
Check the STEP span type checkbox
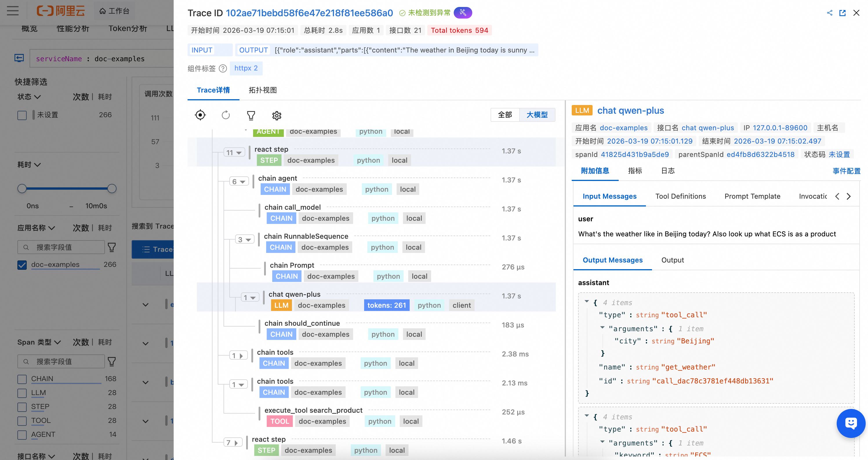click(22, 407)
